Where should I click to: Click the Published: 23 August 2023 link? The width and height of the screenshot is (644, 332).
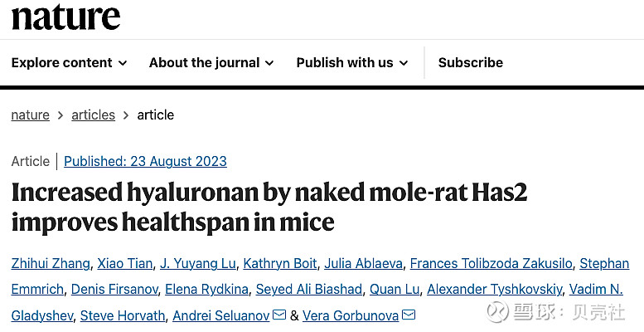[x=145, y=161]
